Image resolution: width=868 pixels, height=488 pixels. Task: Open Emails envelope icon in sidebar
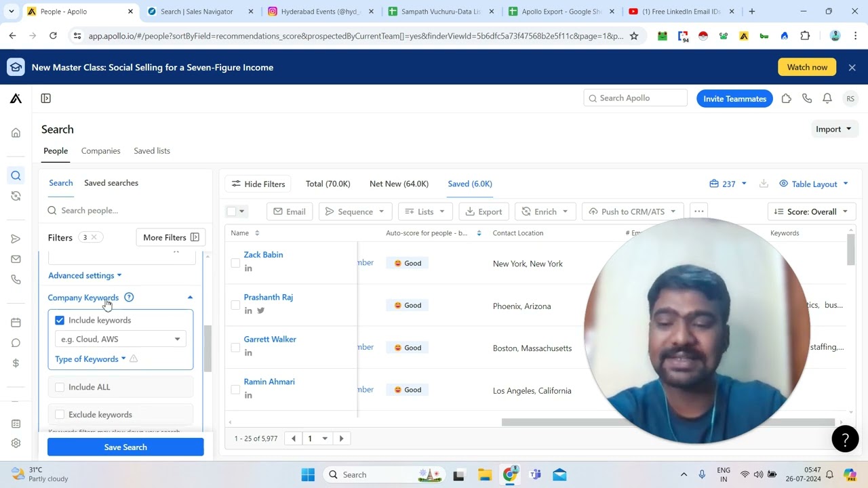pos(16,259)
